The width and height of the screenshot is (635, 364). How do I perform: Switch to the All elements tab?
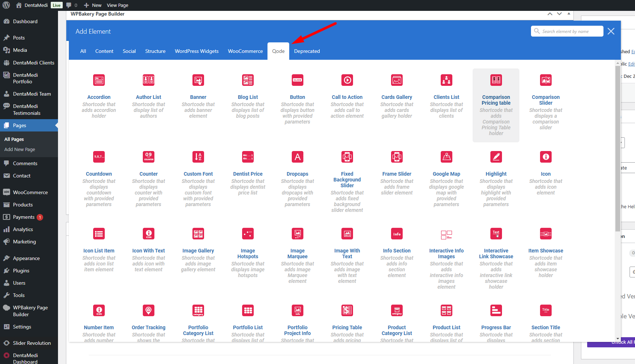coord(83,51)
